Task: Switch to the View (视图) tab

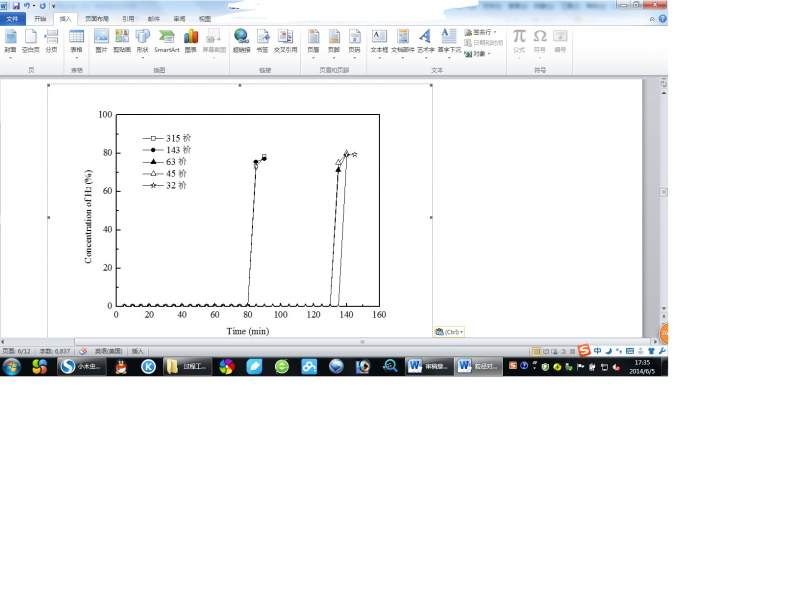Action: 205,19
